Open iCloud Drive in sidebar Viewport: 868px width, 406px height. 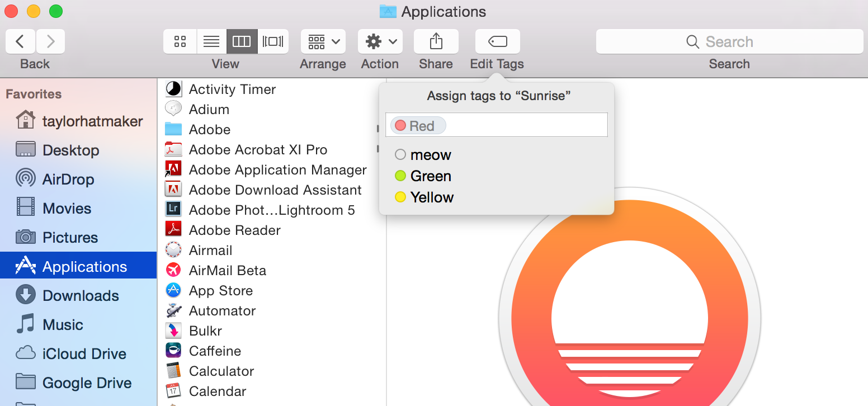(79, 353)
